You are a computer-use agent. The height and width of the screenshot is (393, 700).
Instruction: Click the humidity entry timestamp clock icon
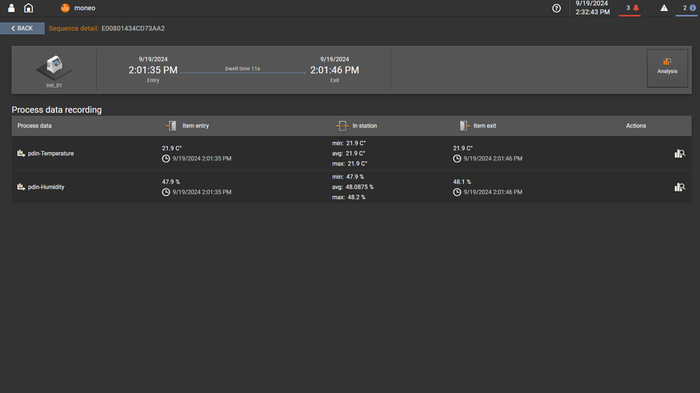[x=166, y=192]
